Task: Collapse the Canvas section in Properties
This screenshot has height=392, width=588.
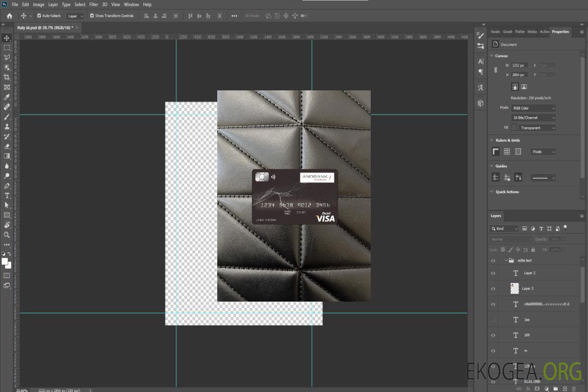Action: [x=492, y=56]
